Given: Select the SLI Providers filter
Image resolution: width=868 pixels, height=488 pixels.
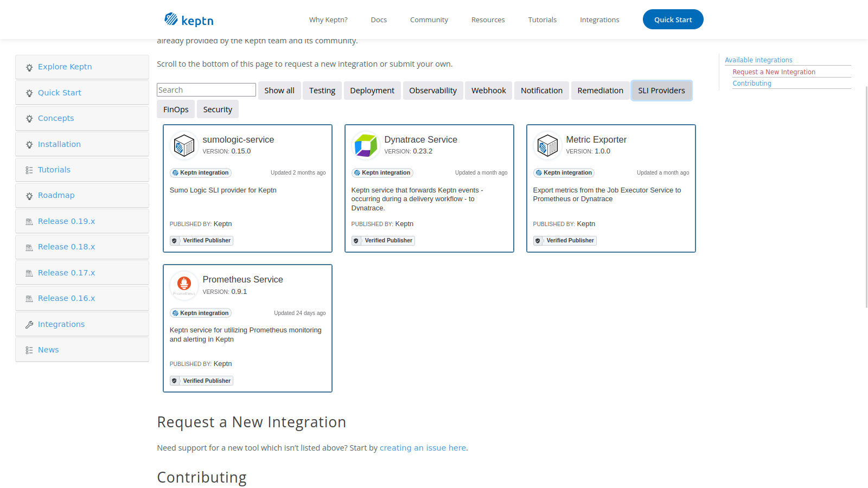Looking at the screenshot, I should pyautogui.click(x=662, y=91).
